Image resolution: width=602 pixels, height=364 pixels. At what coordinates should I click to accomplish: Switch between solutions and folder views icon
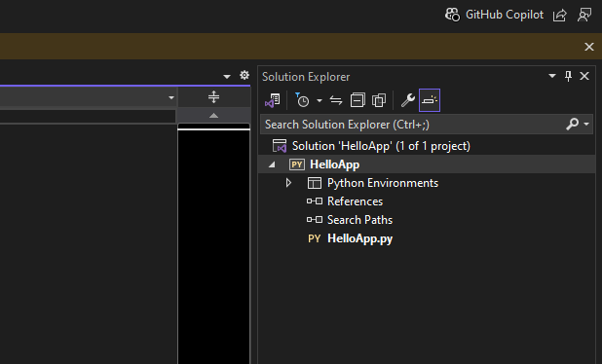273,100
